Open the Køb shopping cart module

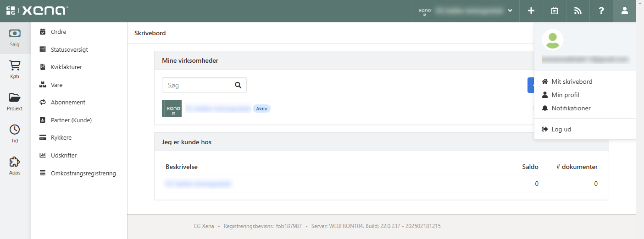click(x=15, y=70)
